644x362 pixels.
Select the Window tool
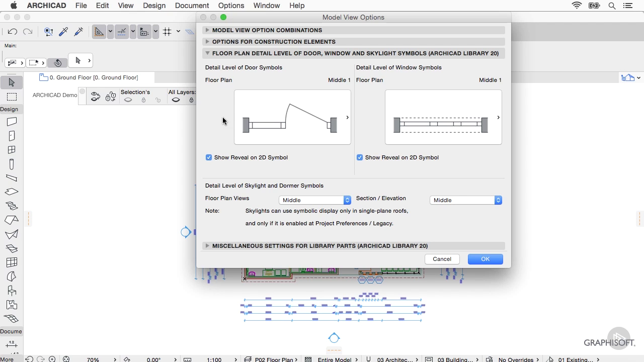click(12, 150)
